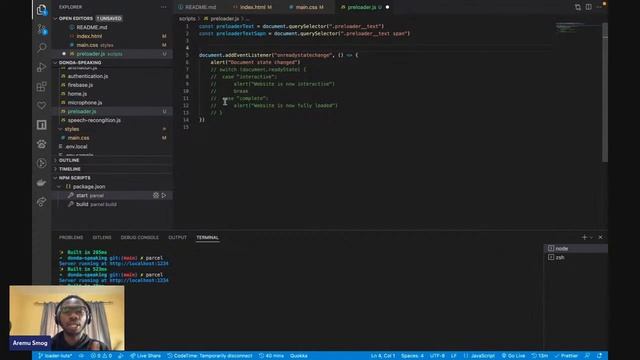This screenshot has width=640, height=360.
Task: Open the Search view in activity bar
Action: click(42, 48)
